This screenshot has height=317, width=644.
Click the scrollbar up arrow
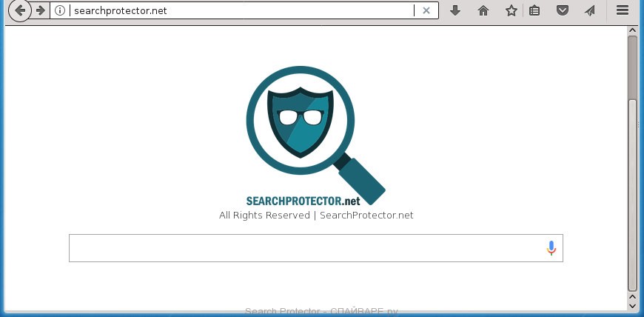(632, 30)
